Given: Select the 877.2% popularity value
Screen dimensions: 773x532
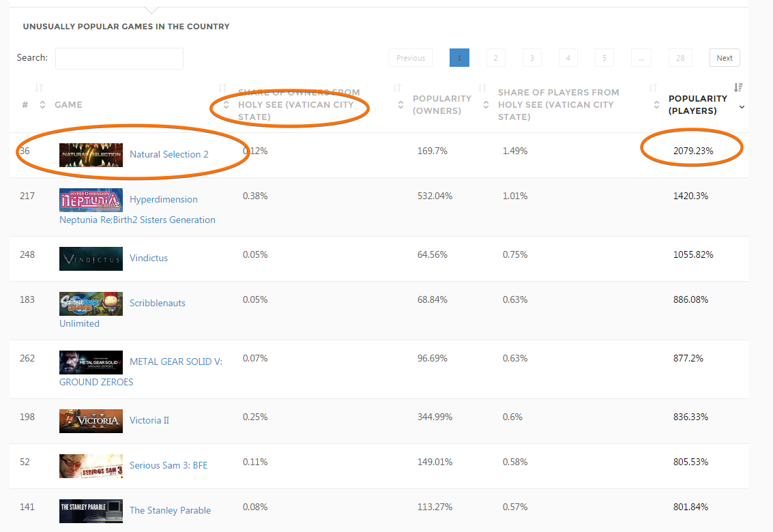Looking at the screenshot, I should pos(688,358).
